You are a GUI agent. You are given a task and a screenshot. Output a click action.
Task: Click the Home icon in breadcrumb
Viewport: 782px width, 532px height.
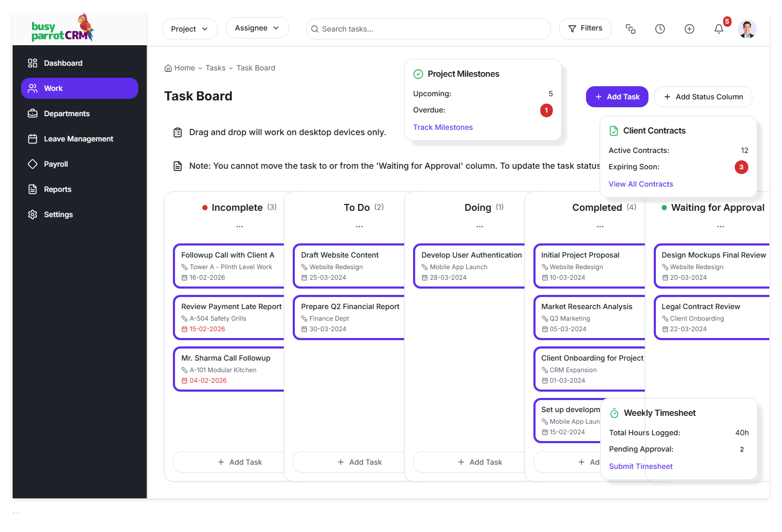point(168,68)
